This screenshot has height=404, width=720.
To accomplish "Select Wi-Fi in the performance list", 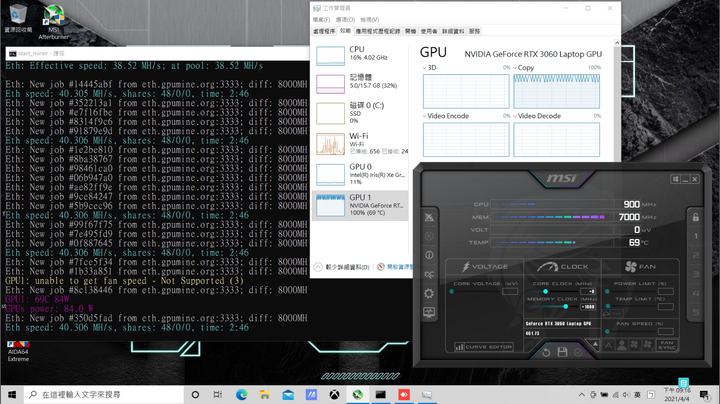I will coord(360,143).
